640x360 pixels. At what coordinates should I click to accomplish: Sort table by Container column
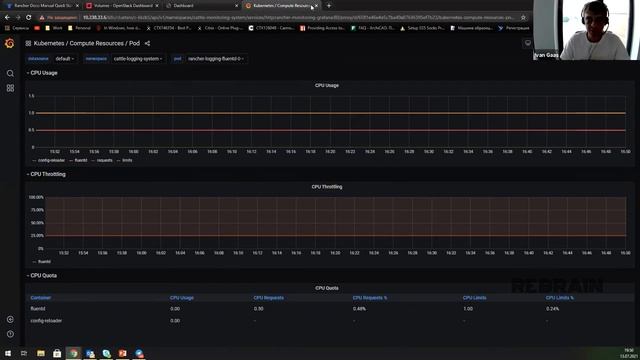point(40,298)
